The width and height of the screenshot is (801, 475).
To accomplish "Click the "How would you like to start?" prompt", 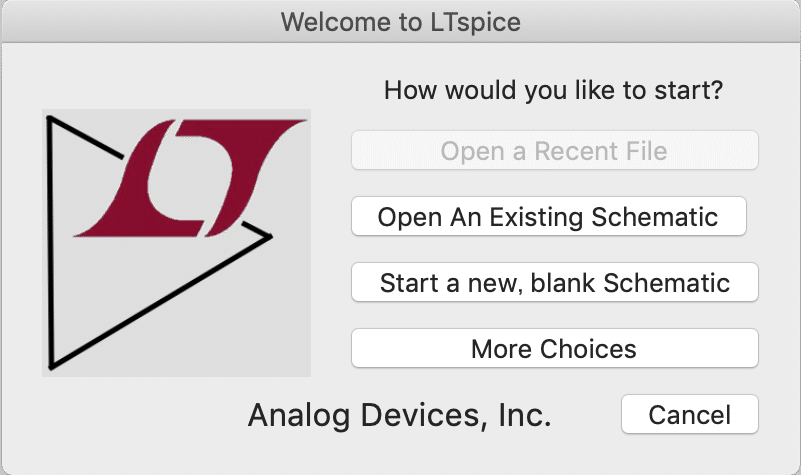I will pyautogui.click(x=553, y=91).
